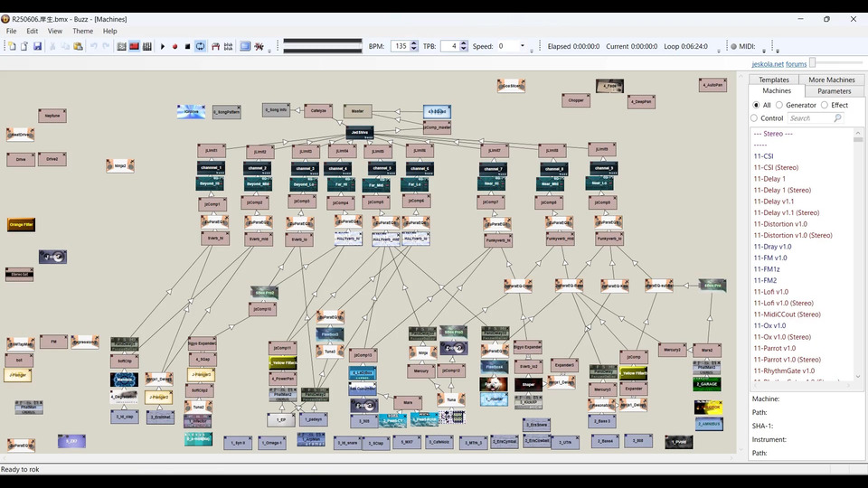Viewport: 868px width, 488px height.
Task: Click the BPM value field
Action: click(401, 46)
